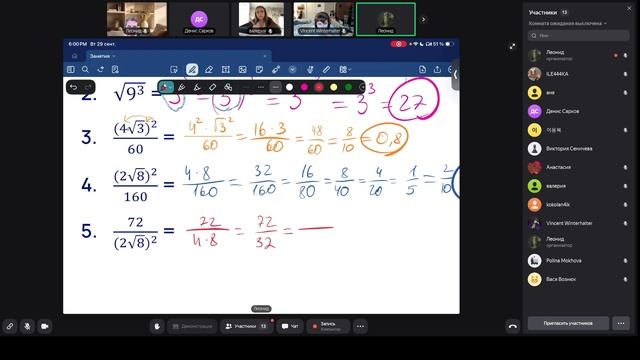The width and height of the screenshot is (640, 360).
Task: Select the Денис Сарков video tile
Action: 199,19
